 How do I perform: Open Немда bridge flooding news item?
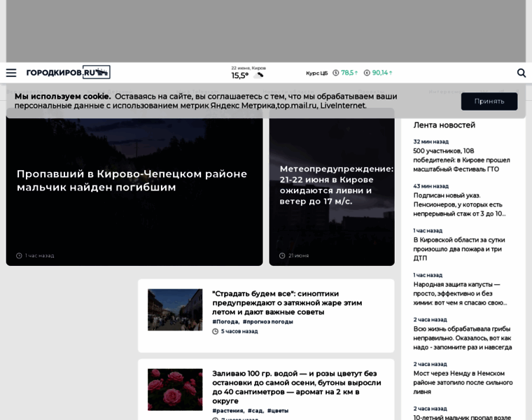click(463, 382)
